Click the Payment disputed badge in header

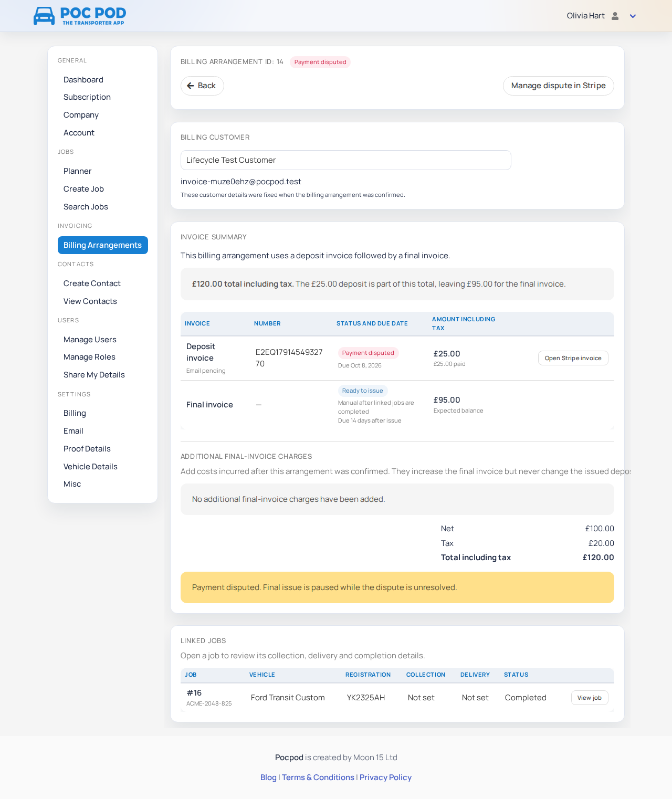[x=320, y=62]
